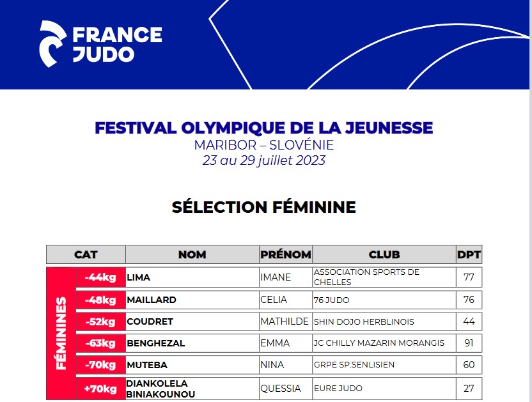
Task: Click the Sélection Féminine heading
Action: point(264,207)
